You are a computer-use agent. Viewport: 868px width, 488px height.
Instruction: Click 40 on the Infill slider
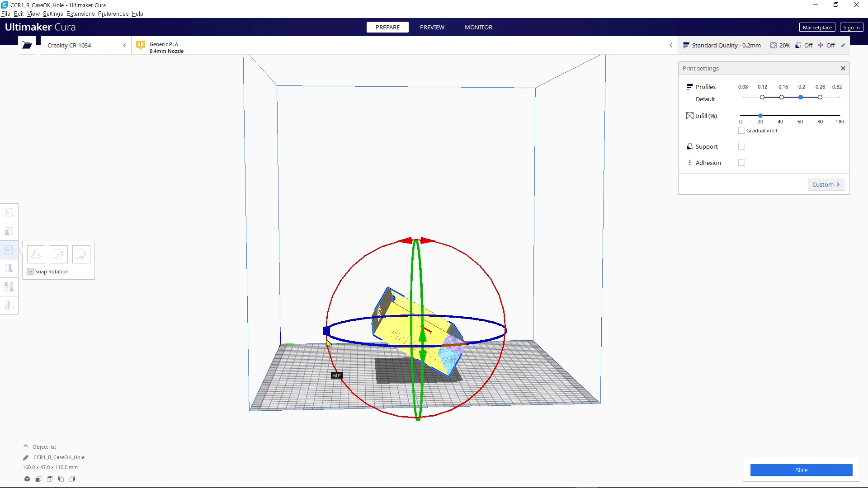point(780,116)
